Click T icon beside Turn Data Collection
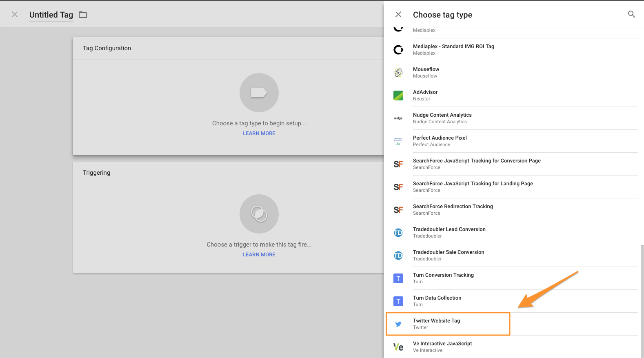The image size is (644, 358). click(x=398, y=301)
